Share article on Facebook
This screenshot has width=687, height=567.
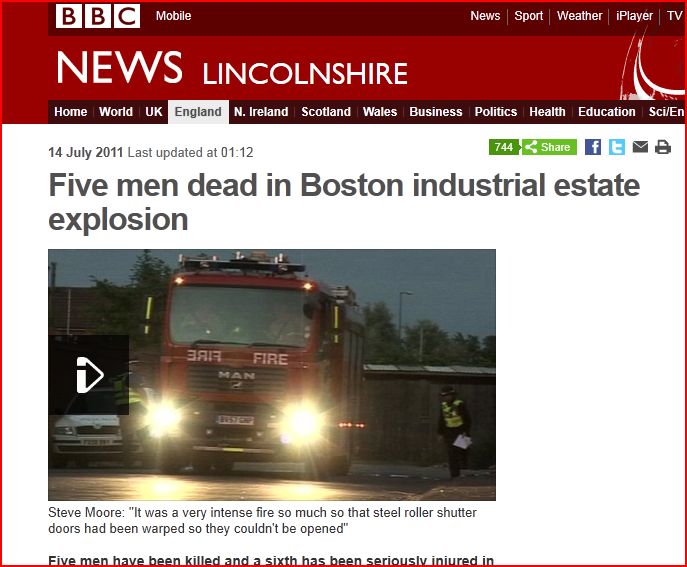coord(593,147)
